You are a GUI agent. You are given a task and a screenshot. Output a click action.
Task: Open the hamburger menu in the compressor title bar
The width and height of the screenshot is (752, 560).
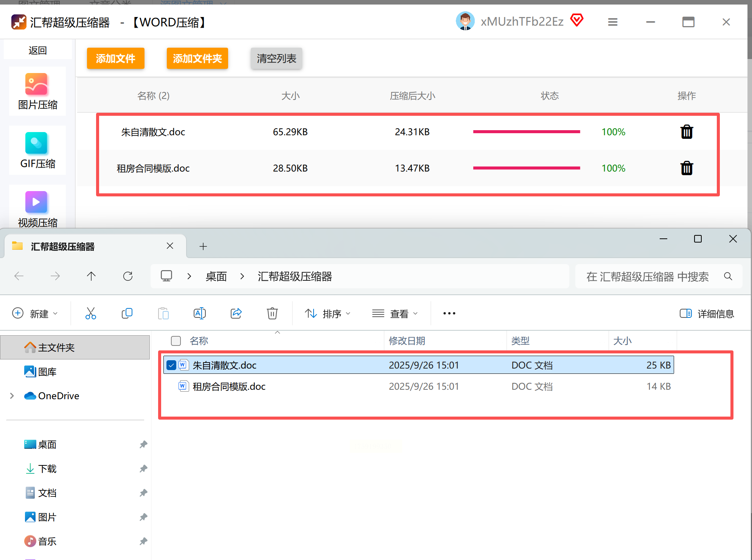point(613,22)
